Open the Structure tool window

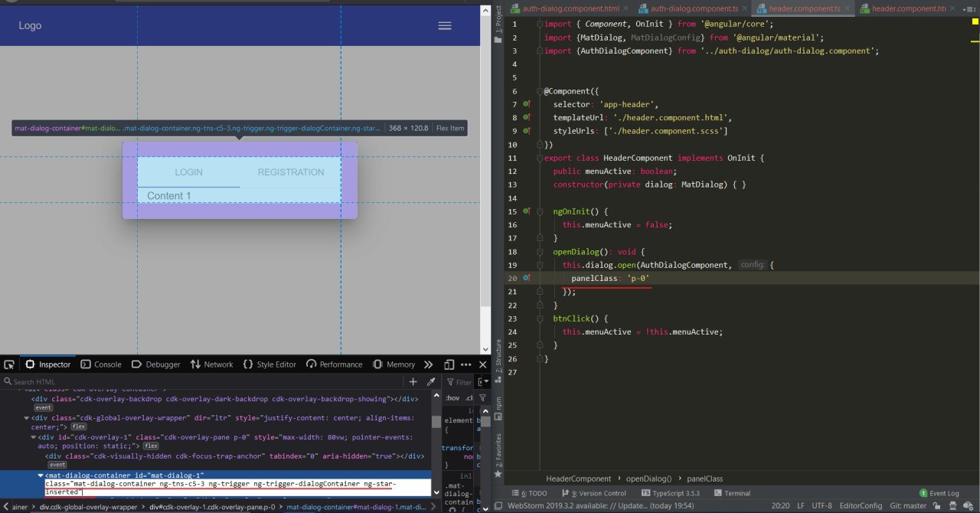click(498, 362)
